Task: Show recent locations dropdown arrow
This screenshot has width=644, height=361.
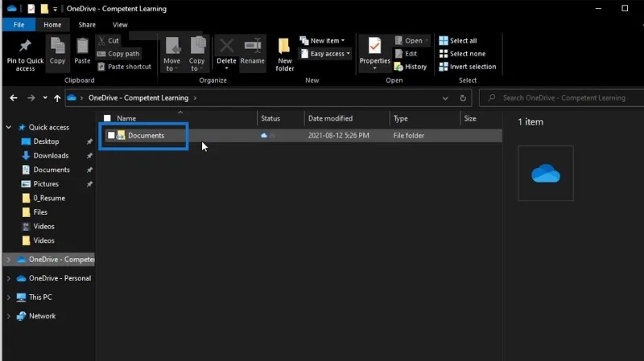Action: click(45, 98)
